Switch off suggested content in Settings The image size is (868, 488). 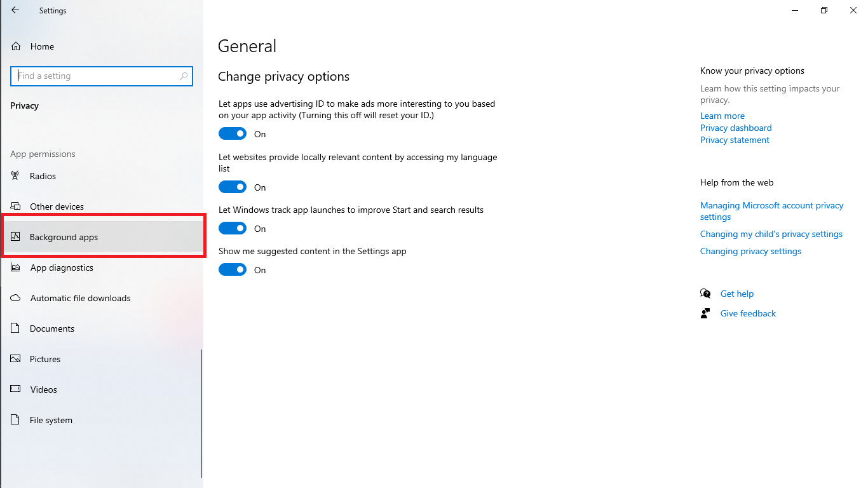[233, 270]
